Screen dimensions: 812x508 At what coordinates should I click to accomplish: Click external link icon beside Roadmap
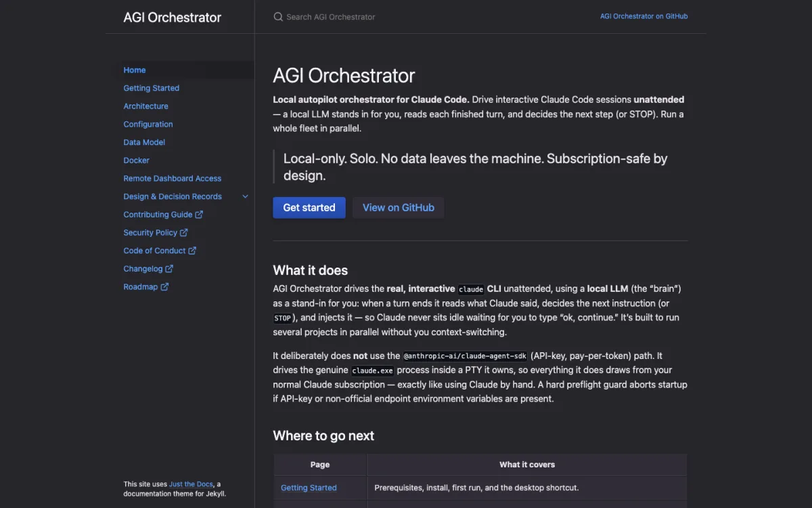pos(164,287)
